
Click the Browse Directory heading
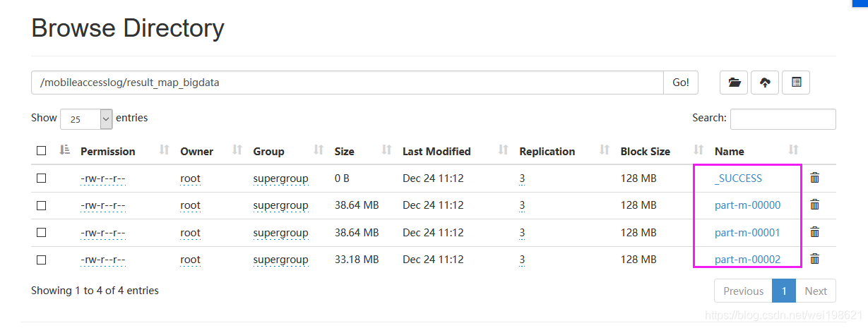128,28
